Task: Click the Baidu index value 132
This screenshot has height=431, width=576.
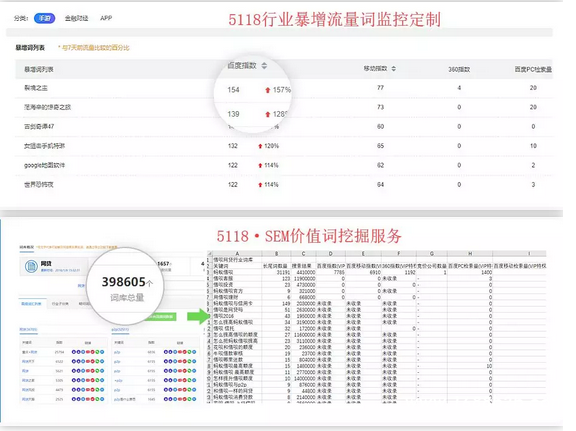Action: click(233, 146)
